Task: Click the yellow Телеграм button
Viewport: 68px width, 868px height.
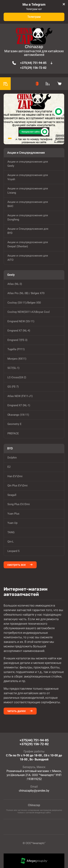Action: [34, 17]
